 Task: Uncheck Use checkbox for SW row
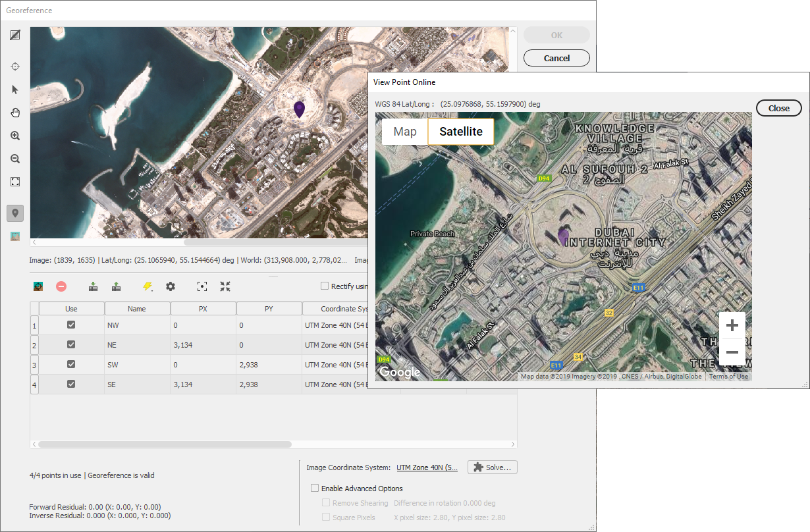point(71,364)
